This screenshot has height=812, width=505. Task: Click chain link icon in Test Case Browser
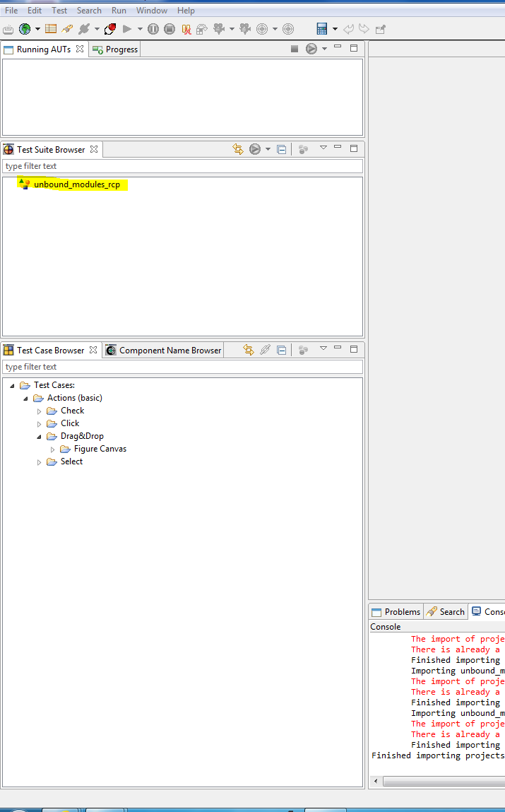[x=265, y=350]
